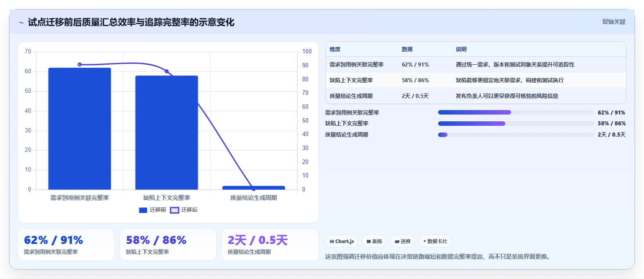Click the 缺陷上下文完整率 blue bar in chart
This screenshot has height=279, width=644.
click(x=166, y=133)
